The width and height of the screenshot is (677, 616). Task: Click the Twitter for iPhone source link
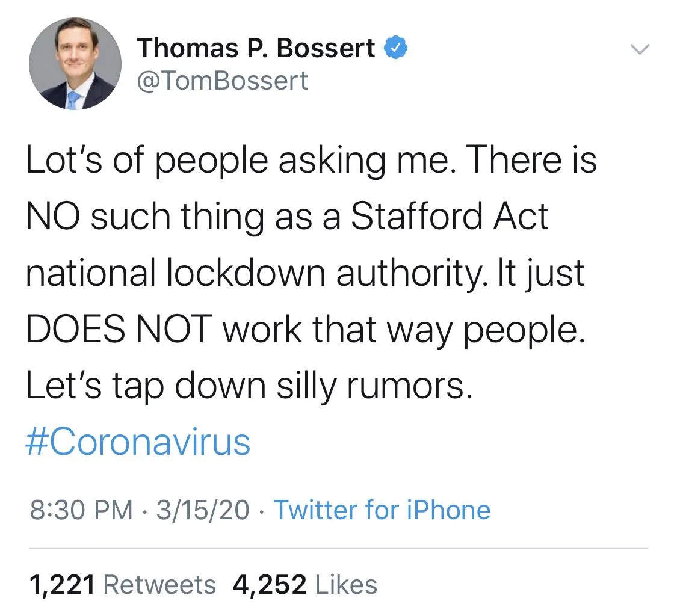(382, 510)
